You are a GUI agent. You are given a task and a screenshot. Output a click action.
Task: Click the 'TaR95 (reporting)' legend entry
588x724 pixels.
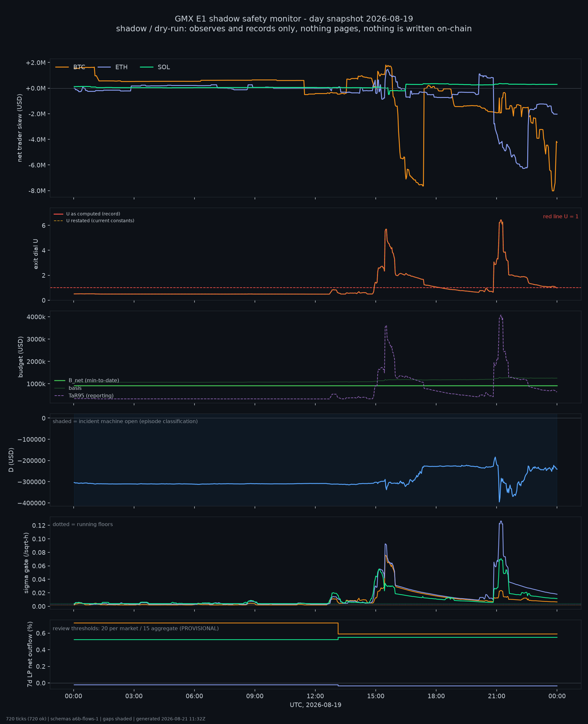[x=84, y=396]
